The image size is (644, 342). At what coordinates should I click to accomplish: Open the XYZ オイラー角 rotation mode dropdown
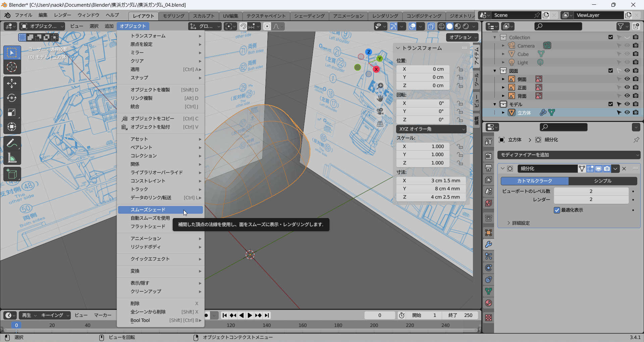(431, 129)
